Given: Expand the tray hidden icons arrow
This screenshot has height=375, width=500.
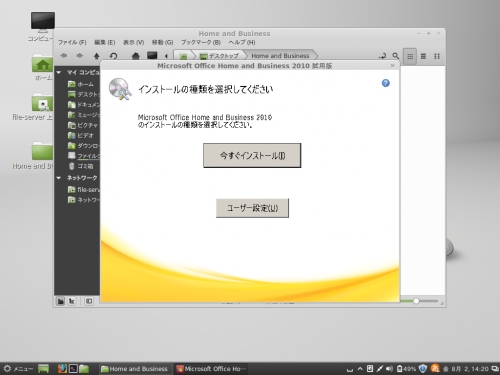Looking at the screenshot, I should [360, 369].
